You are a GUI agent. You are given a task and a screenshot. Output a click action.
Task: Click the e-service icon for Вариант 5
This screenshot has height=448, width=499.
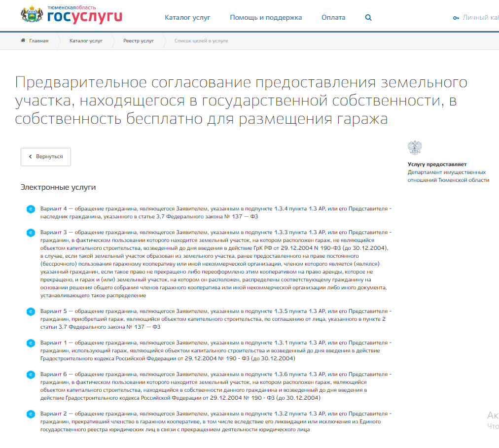coord(31,311)
